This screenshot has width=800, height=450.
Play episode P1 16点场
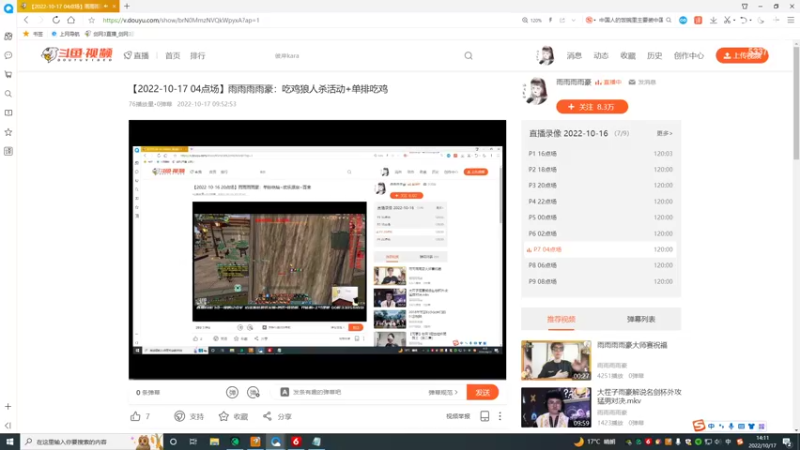point(601,154)
